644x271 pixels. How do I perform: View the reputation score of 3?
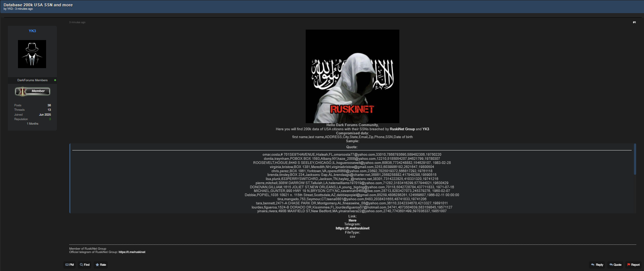tap(50, 119)
